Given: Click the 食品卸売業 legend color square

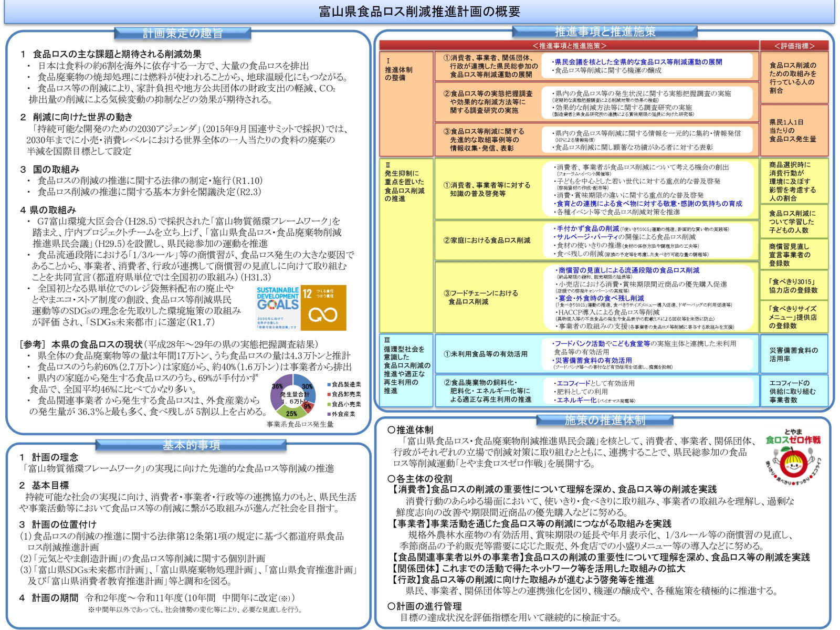Looking at the screenshot, I should tap(329, 394).
